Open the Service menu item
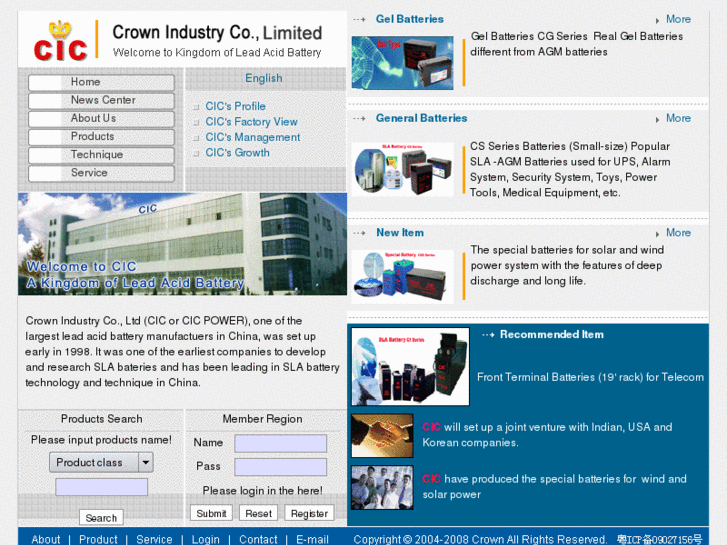The image size is (727, 545). click(x=101, y=173)
